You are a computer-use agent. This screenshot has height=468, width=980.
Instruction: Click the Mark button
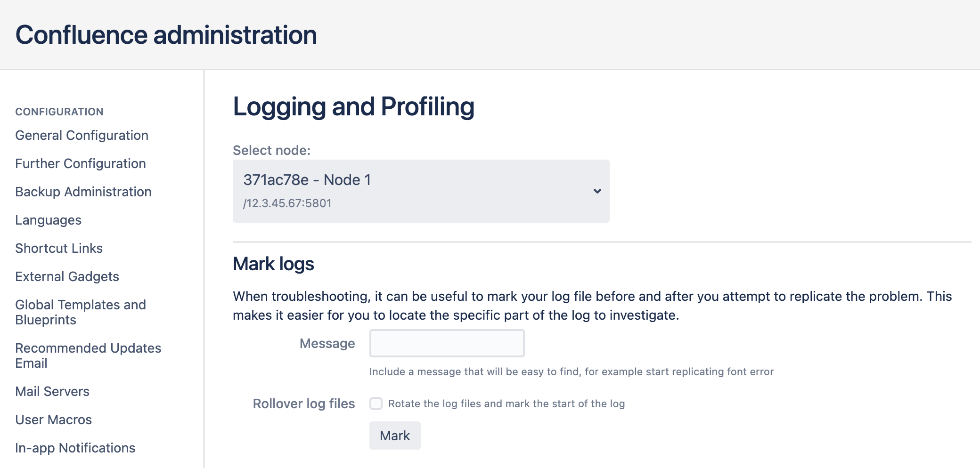395,436
